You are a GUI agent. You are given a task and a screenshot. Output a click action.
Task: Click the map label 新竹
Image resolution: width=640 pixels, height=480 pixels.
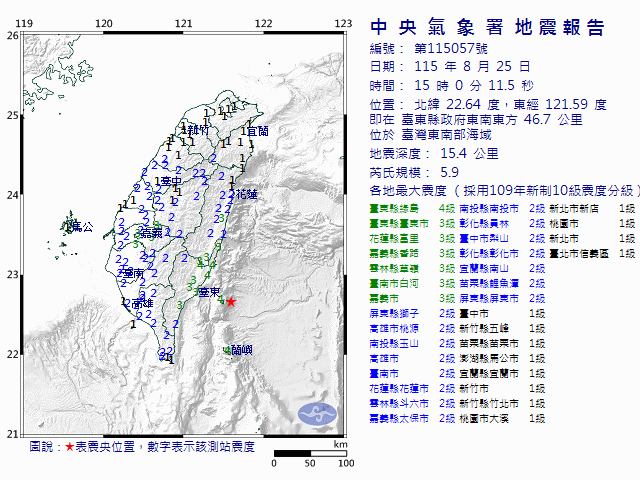[198, 130]
